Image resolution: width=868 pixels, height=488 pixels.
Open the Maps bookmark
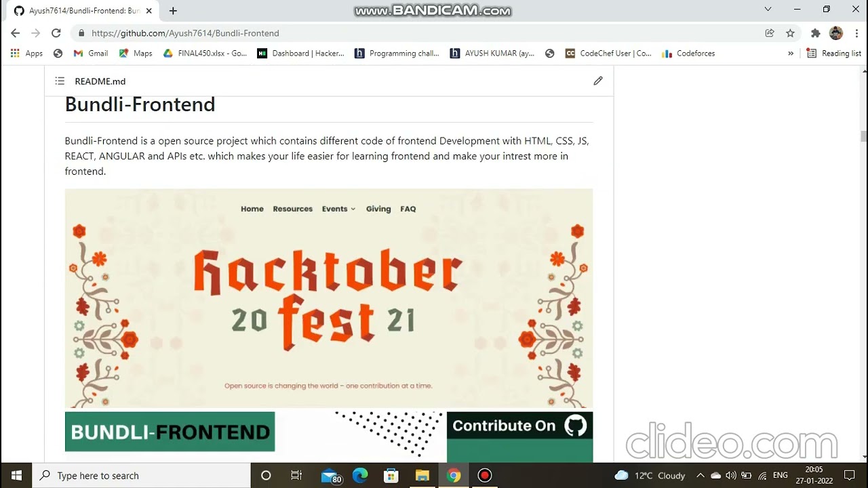coord(136,53)
